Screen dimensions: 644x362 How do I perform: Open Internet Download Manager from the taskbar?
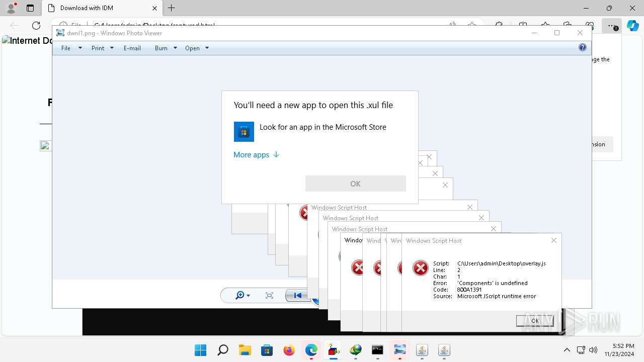point(356,350)
